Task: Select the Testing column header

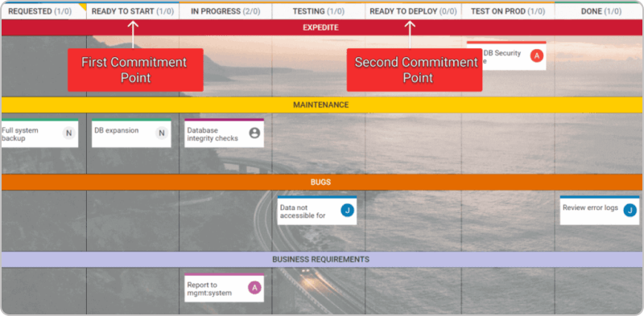Action: coord(318,11)
